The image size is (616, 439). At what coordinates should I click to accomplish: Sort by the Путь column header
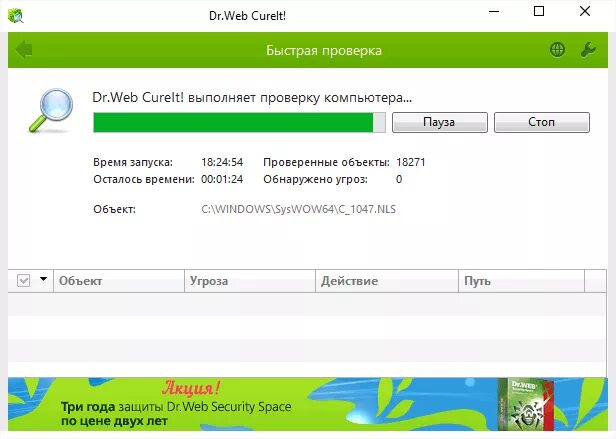(x=521, y=281)
